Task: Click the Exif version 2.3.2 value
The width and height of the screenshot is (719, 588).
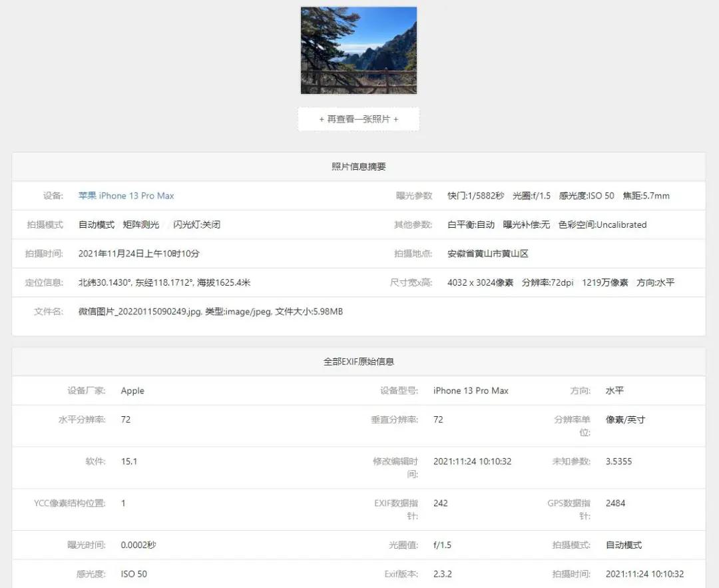Action: [441, 573]
